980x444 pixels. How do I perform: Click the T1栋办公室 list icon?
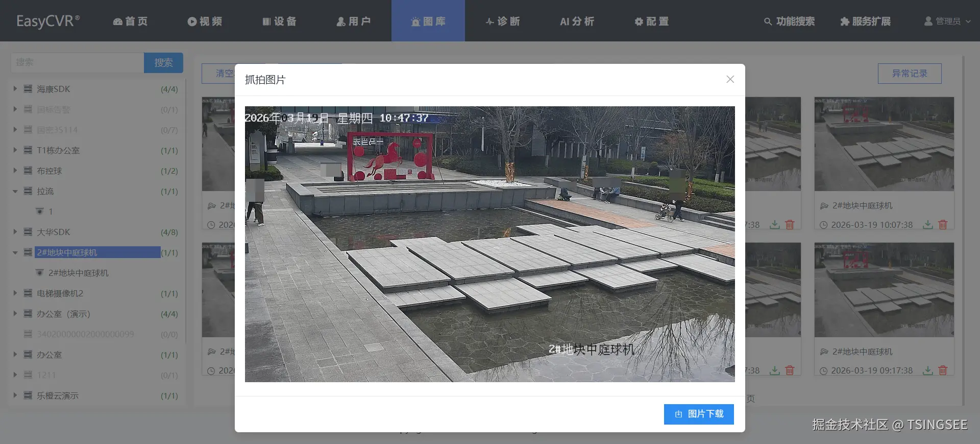pos(28,150)
